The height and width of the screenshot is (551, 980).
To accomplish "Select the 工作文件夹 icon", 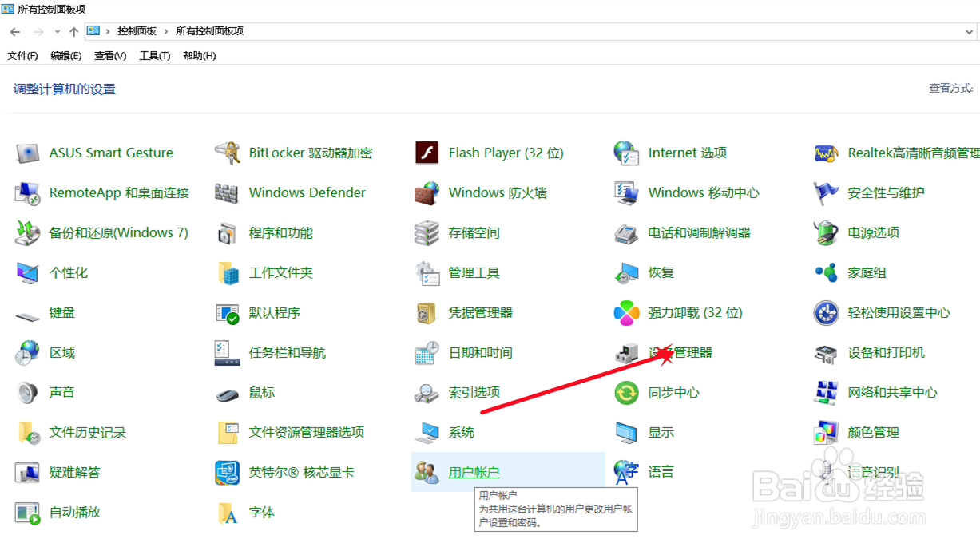I will click(x=228, y=272).
